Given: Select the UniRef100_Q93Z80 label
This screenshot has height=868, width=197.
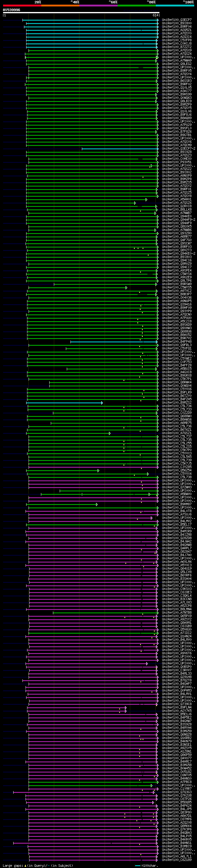Looking at the screenshot, I should click(177, 233).
